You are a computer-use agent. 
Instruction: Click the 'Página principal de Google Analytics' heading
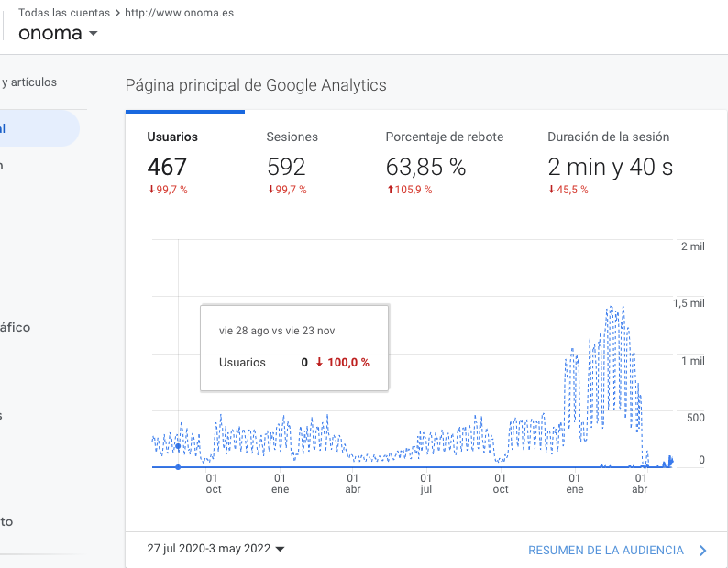click(256, 85)
